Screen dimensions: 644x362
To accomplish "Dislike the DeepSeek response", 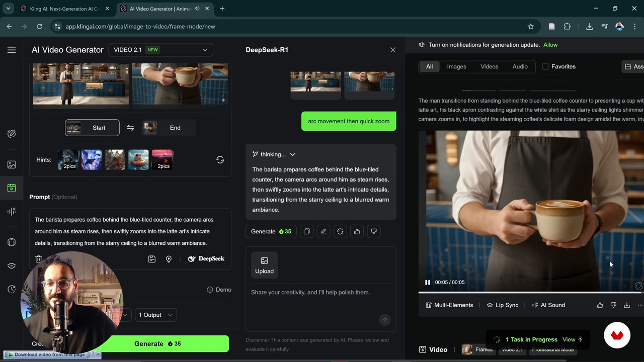I will coord(374,231).
